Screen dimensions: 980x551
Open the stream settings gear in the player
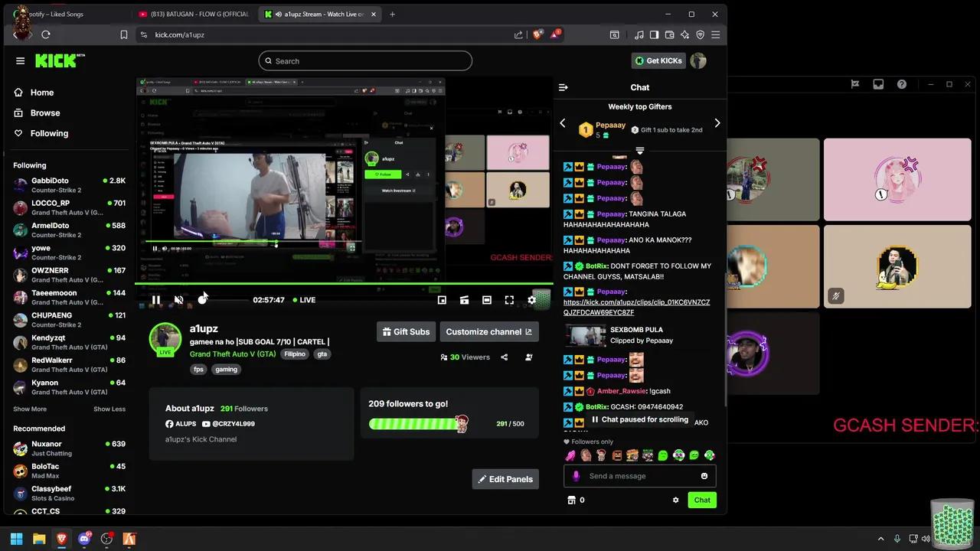click(531, 299)
